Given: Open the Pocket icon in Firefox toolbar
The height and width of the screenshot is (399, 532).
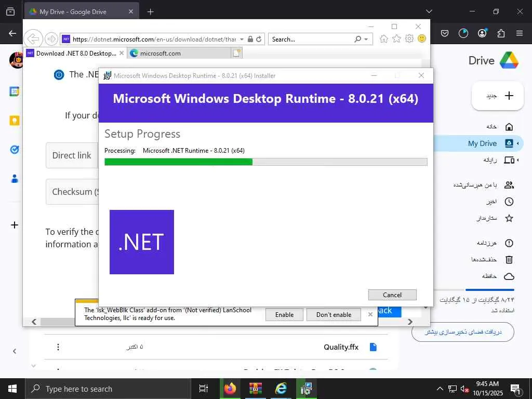Looking at the screenshot, I should (x=445, y=33).
